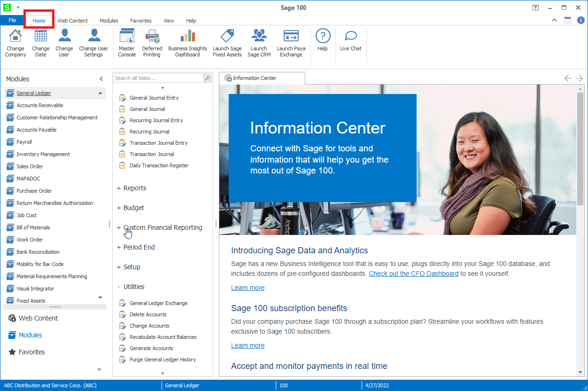Viewport: 588px width, 391px height.
Task: Open Recalculate Account Balances utility
Action: point(163,337)
